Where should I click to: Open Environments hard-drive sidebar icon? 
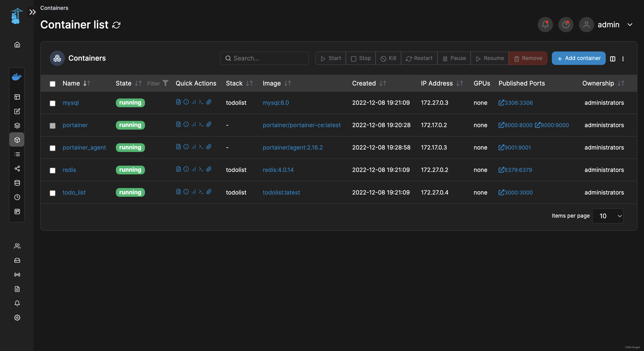coord(17,260)
